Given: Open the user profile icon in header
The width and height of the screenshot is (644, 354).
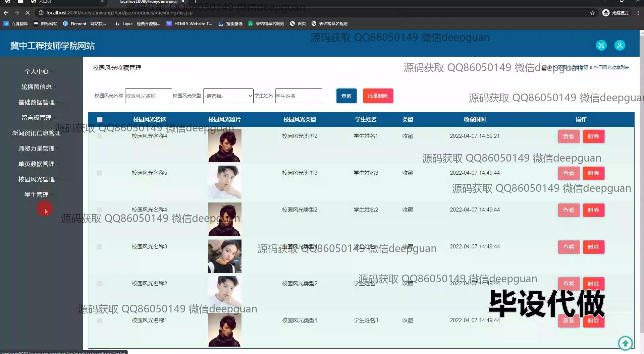Looking at the screenshot, I should [x=620, y=45].
